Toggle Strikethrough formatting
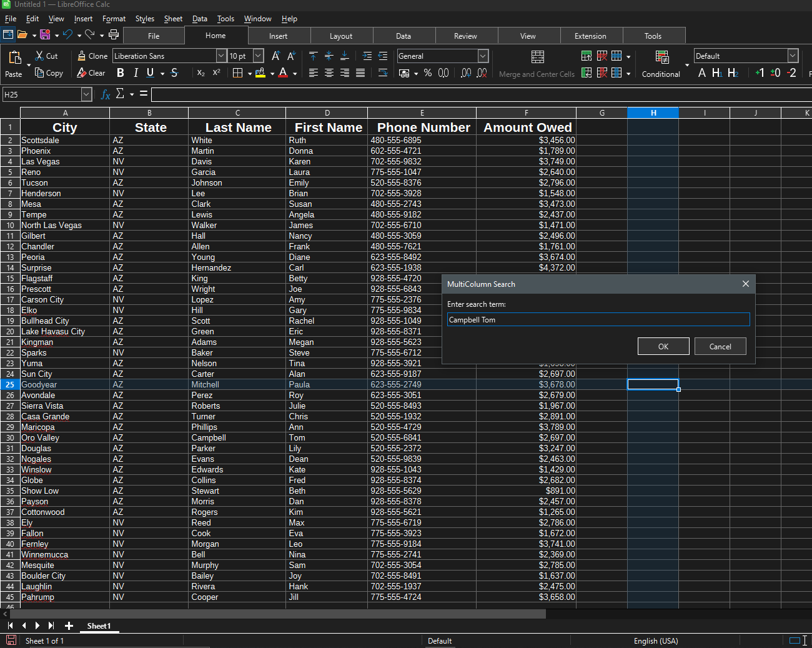Image resolution: width=812 pixels, height=648 pixels. [174, 73]
